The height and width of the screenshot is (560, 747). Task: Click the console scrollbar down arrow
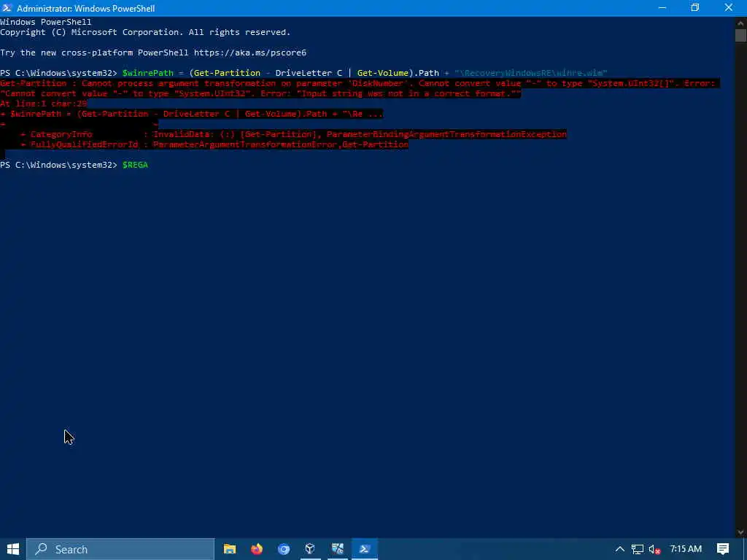(x=740, y=532)
